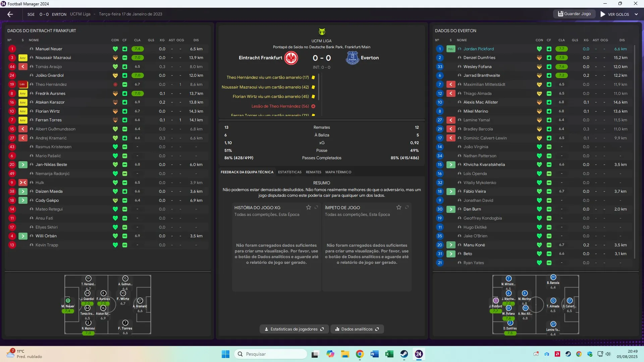Viewport: 644px width, 362px height.
Task: Open Google Chrome from the taskbar
Action: click(x=360, y=354)
